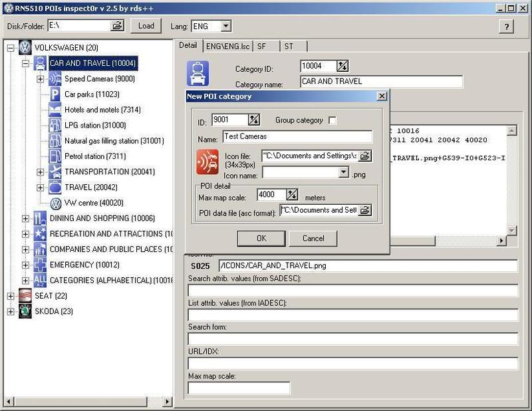
Task: Collapse the VOLKSWAGEN tree node
Action: (11, 48)
